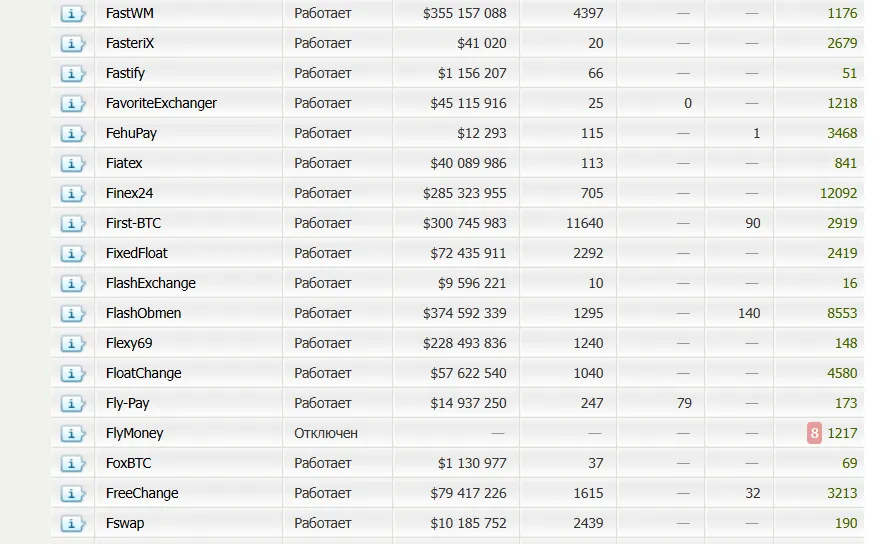
Task: Open the FixedFloat exchanger link
Action: click(x=137, y=253)
